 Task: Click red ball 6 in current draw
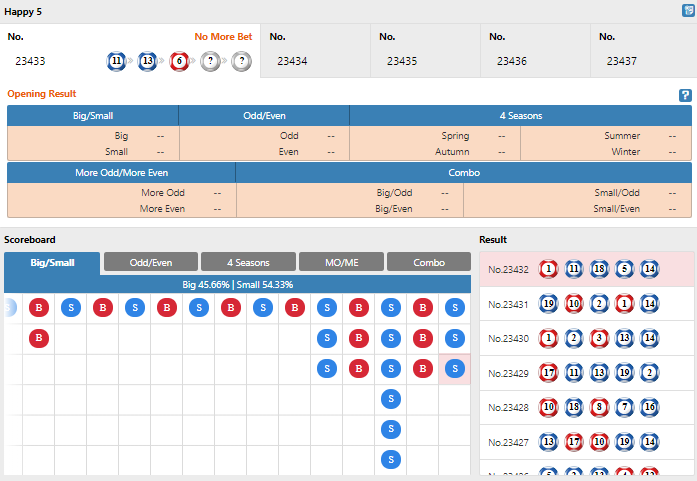tap(179, 61)
